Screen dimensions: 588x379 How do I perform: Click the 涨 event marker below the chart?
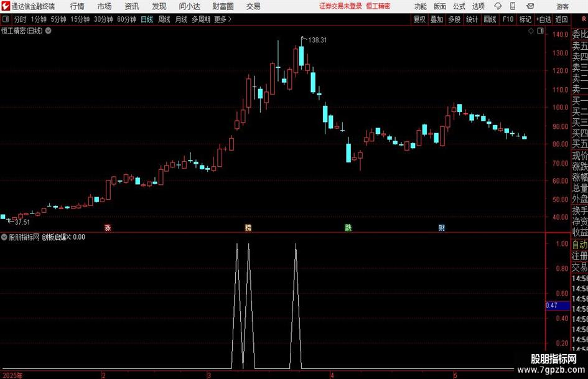pyautogui.click(x=108, y=227)
